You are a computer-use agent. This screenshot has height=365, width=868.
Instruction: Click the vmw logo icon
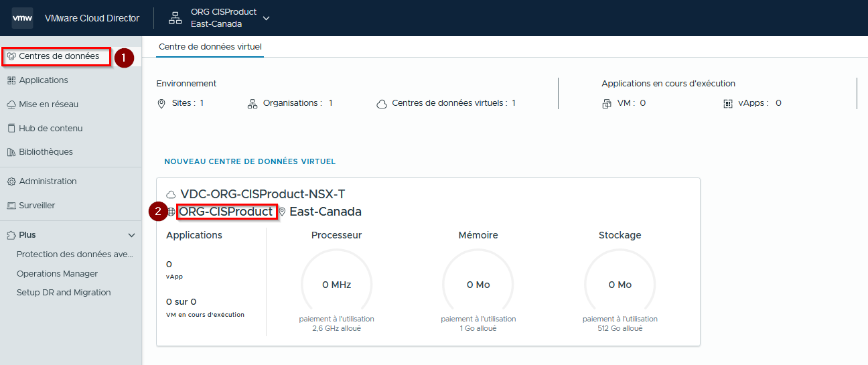[22, 18]
